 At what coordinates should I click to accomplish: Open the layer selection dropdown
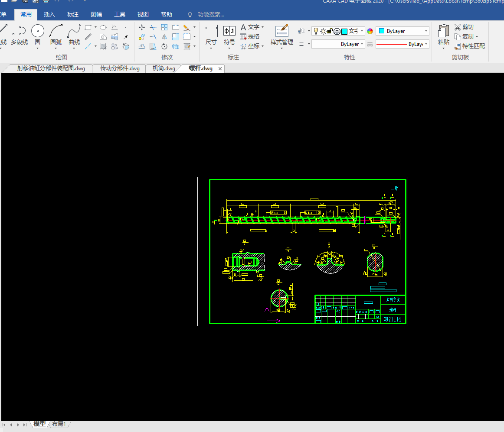coord(362,31)
